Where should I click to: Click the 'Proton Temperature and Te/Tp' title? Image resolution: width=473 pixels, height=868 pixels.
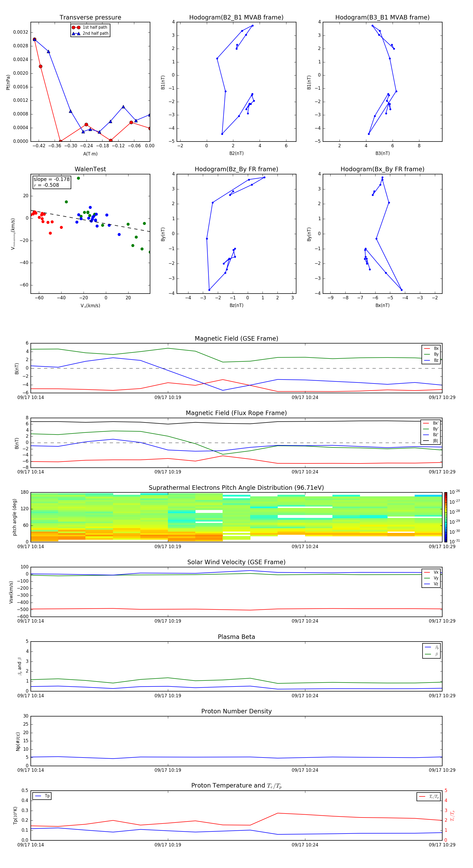tap(236, 786)
